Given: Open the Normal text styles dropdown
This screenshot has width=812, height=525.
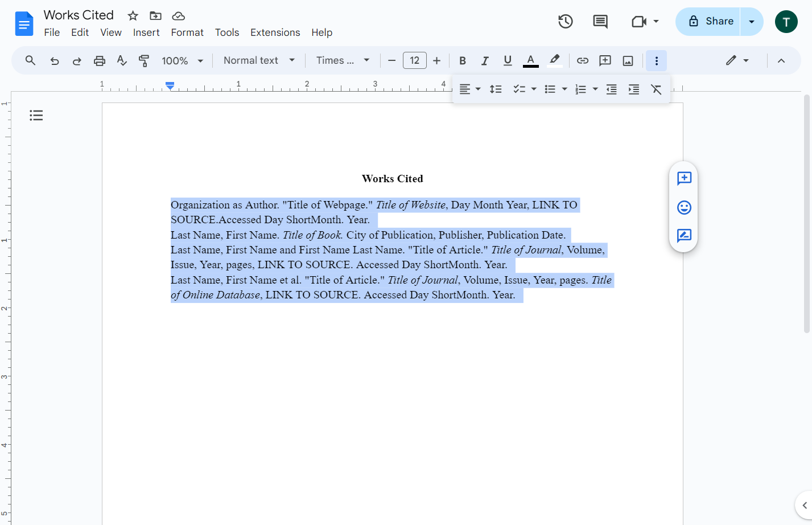Looking at the screenshot, I should click(259, 60).
